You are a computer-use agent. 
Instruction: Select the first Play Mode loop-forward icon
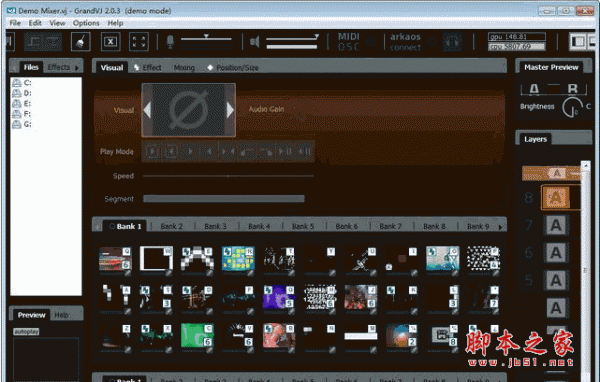pyautogui.click(x=152, y=152)
